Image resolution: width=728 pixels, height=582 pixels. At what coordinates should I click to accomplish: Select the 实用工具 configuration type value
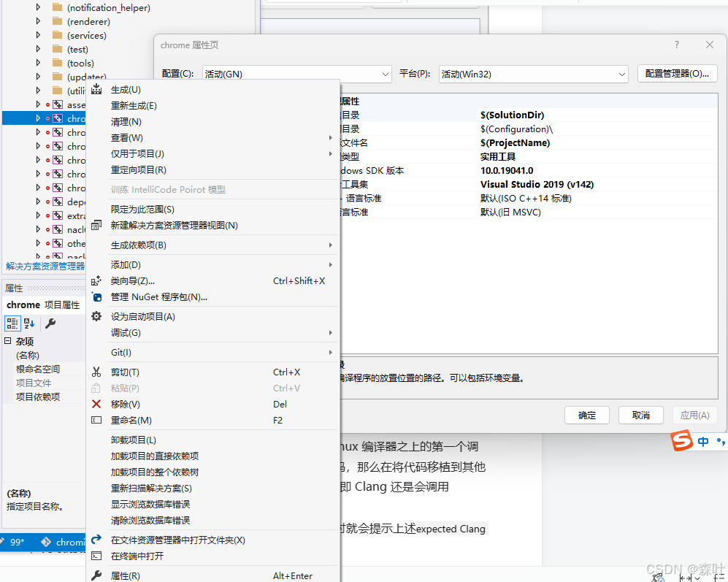498,156
